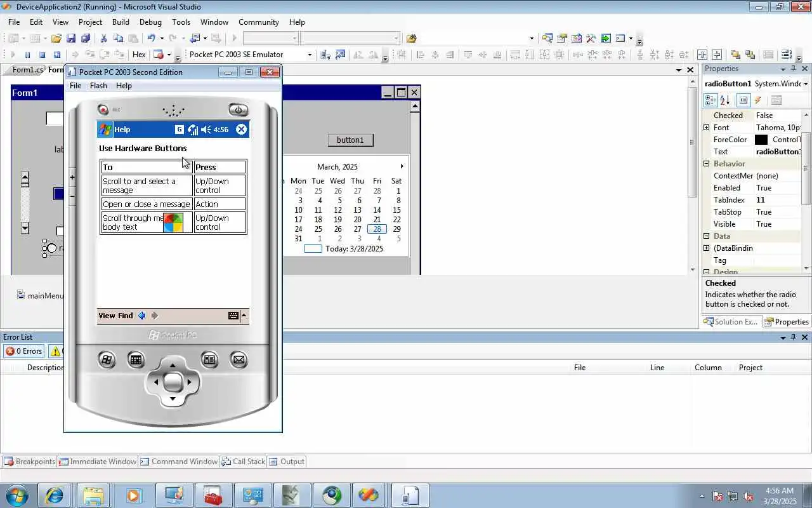The height and width of the screenshot is (508, 812).
Task: Tap the emulator power button
Action: coord(238,110)
